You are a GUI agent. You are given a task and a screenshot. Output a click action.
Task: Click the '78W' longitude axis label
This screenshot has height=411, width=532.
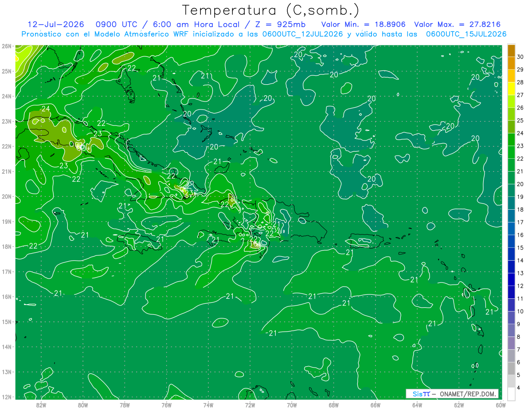coord(125,405)
